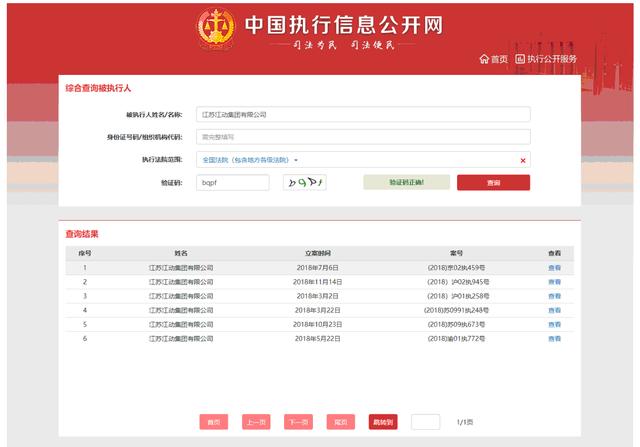The height and width of the screenshot is (447, 640).
Task: Click the 立案时间 column header
Action: (318, 253)
